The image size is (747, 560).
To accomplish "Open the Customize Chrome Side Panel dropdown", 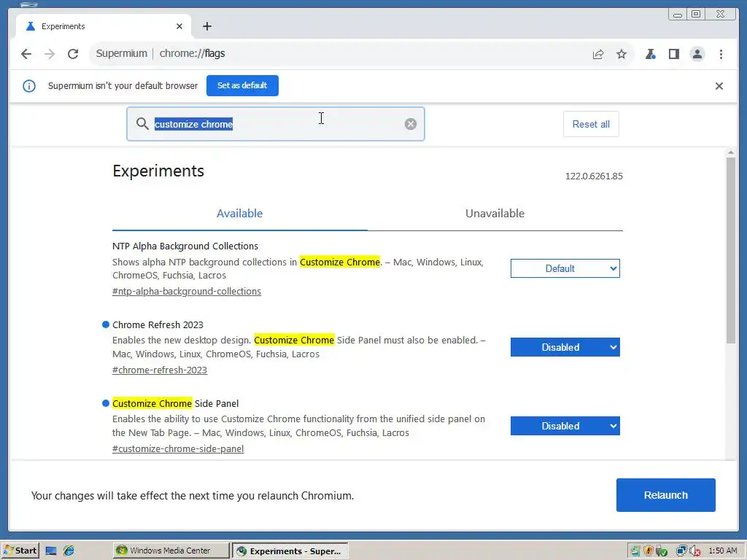I will pyautogui.click(x=565, y=426).
